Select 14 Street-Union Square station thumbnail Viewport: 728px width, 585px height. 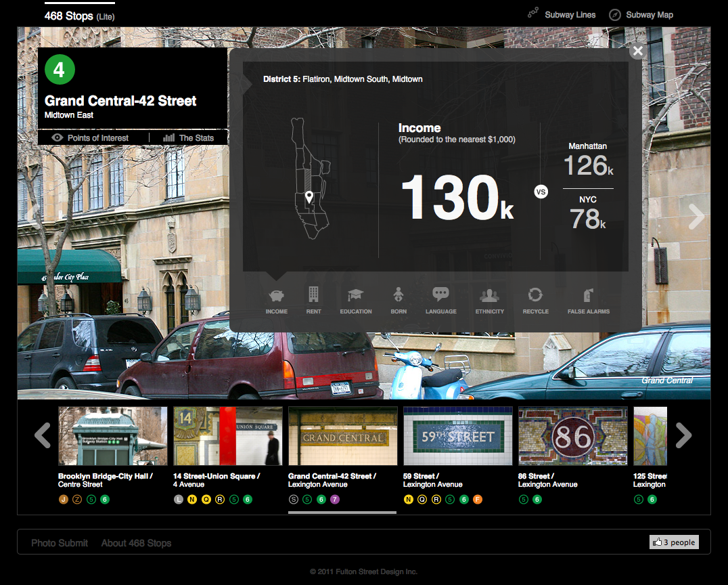pyautogui.click(x=227, y=436)
